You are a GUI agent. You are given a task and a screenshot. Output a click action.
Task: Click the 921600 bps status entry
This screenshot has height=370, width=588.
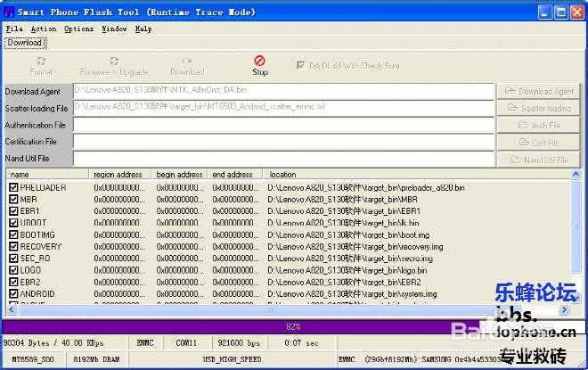pyautogui.click(x=239, y=343)
